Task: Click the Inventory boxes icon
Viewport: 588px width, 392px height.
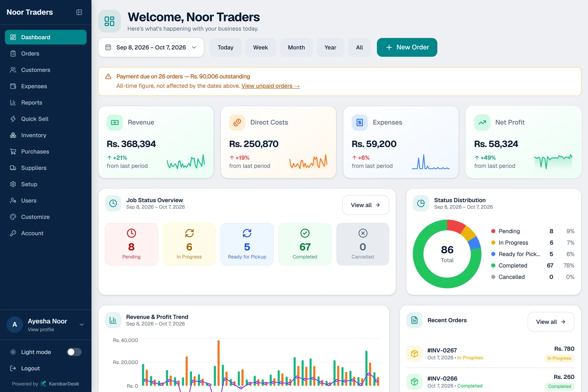Action: [13, 135]
